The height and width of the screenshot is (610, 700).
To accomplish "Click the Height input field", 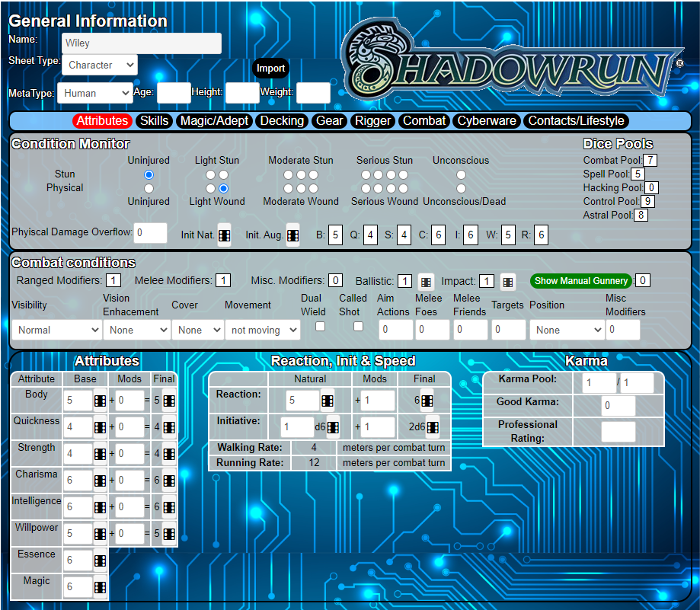I will tap(242, 93).
